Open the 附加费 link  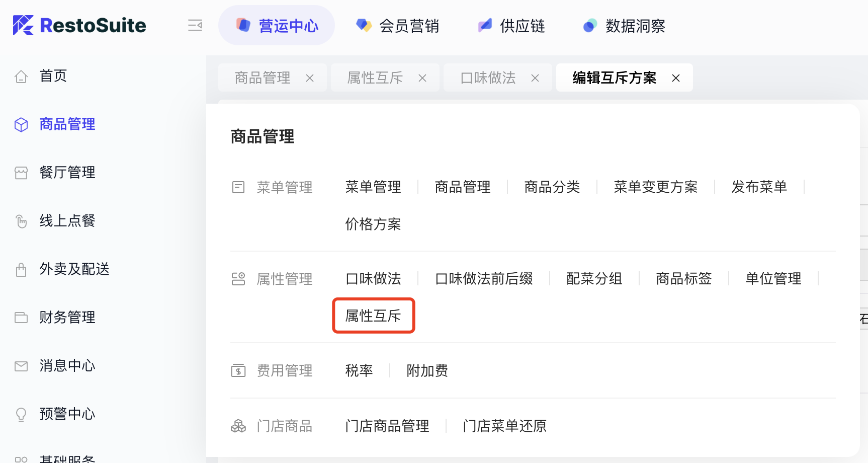tap(427, 371)
